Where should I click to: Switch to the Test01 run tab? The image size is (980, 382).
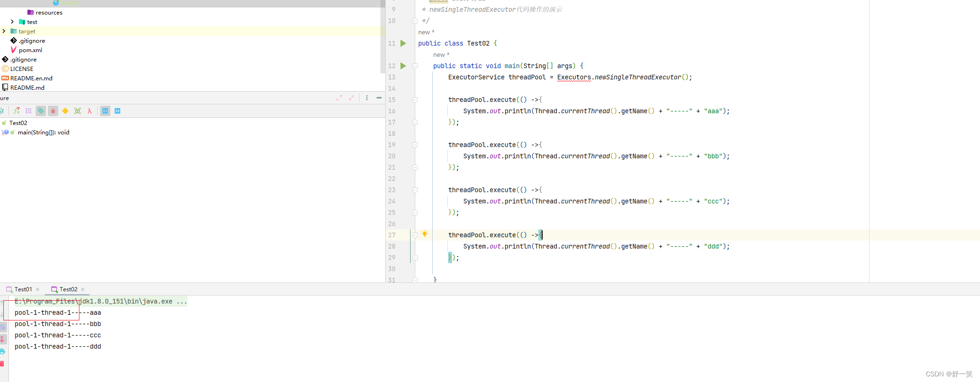(x=23, y=289)
